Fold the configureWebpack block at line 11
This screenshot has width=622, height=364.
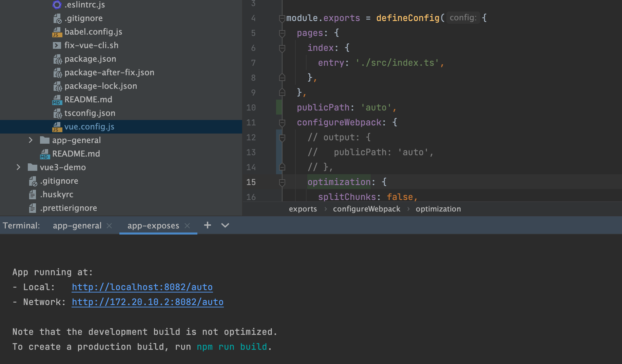(282, 123)
